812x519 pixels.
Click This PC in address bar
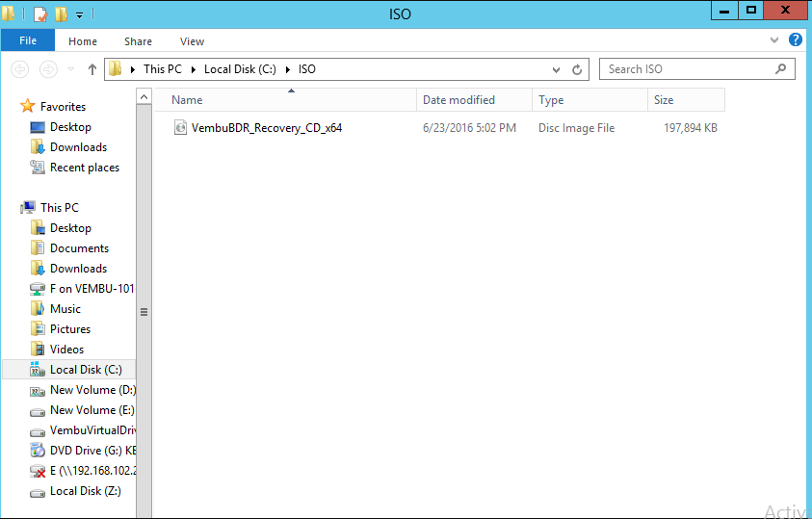[x=163, y=68]
